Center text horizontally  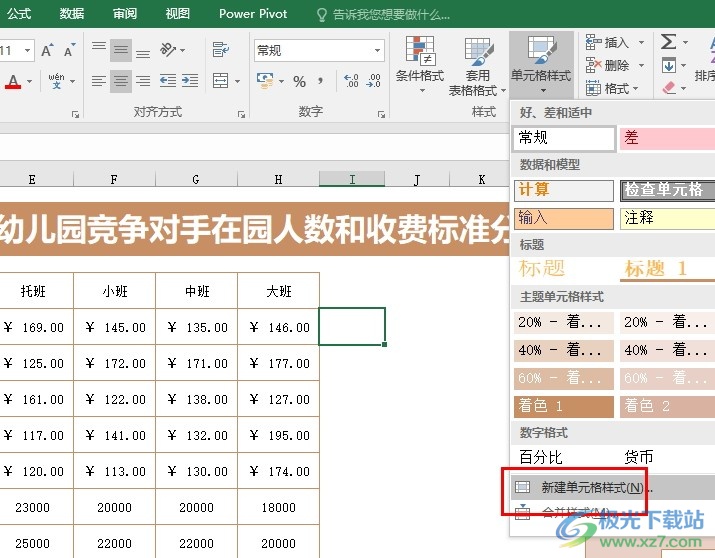121,81
